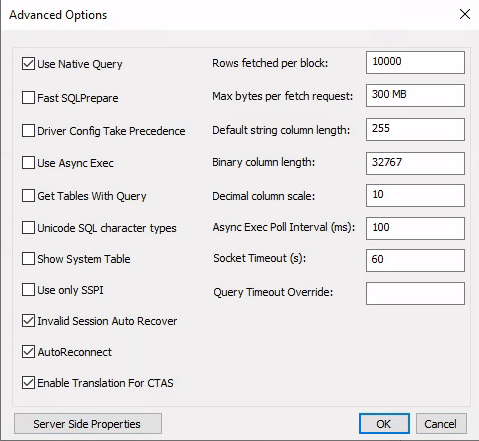Click the 'Max bytes per fetch request:' label
Image resolution: width=479 pixels, height=441 pixels.
282,96
